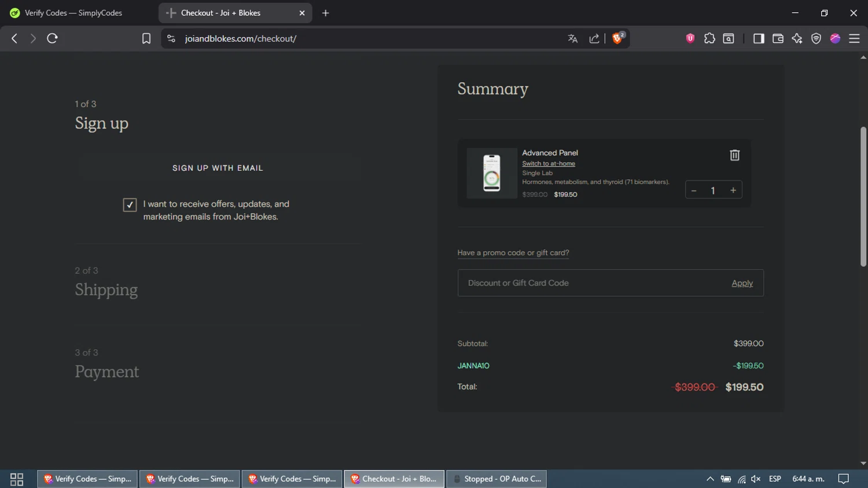The width and height of the screenshot is (868, 488).
Task: Click the purple profile avatar icon
Action: [x=835, y=38]
